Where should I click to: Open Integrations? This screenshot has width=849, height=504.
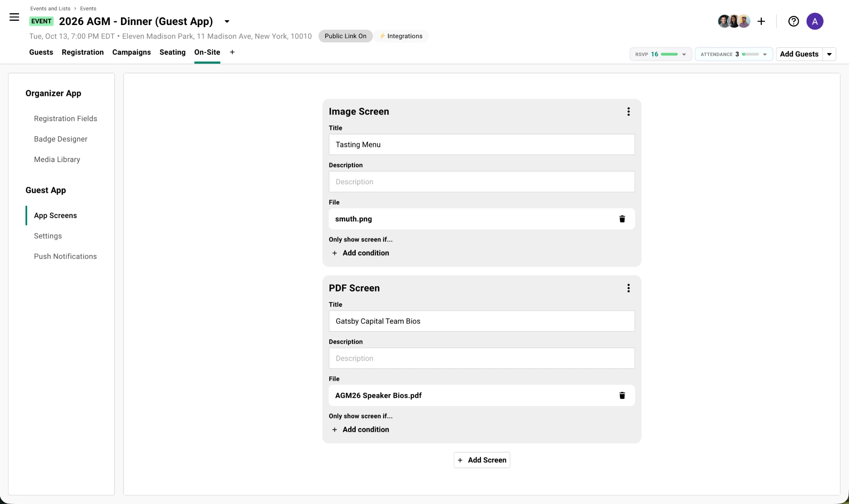[x=401, y=36]
